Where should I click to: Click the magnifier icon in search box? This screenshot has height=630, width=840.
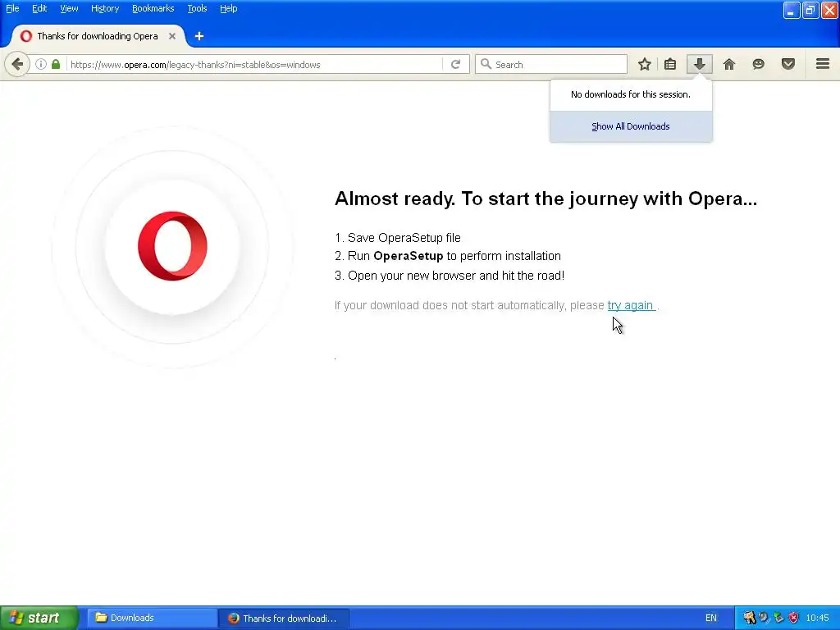coord(486,64)
